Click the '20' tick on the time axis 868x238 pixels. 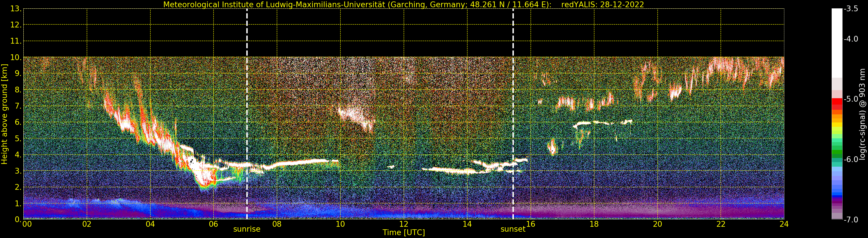click(x=657, y=224)
